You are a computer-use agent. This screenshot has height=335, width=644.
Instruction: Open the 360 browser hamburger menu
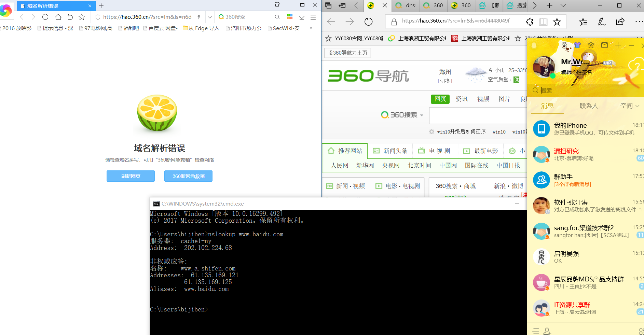point(313,17)
